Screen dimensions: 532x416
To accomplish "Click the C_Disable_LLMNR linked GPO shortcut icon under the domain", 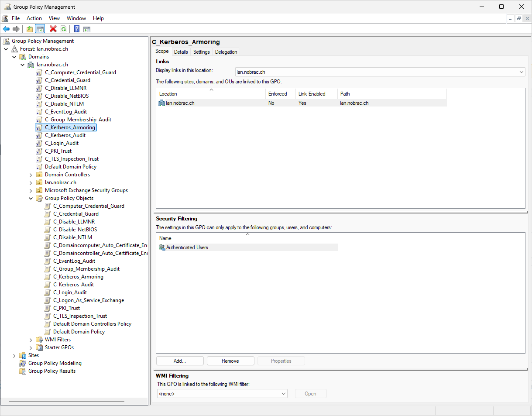I will pos(40,88).
